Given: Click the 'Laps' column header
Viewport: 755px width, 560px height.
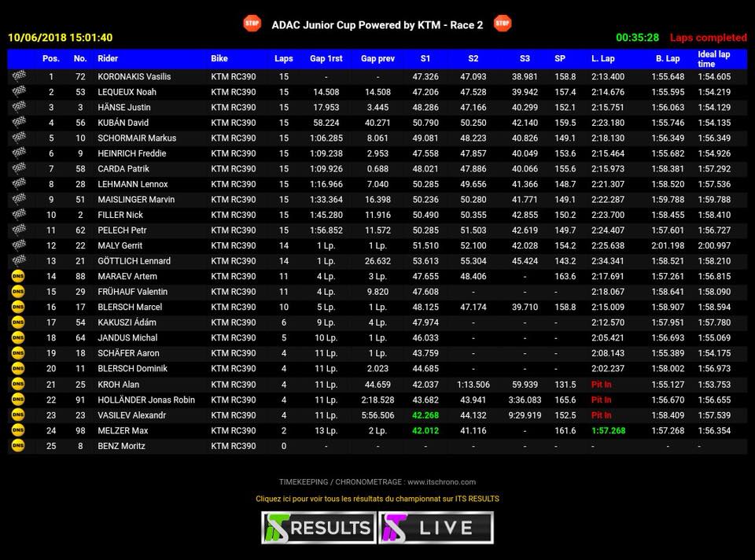Looking at the screenshot, I should pyautogui.click(x=284, y=58).
